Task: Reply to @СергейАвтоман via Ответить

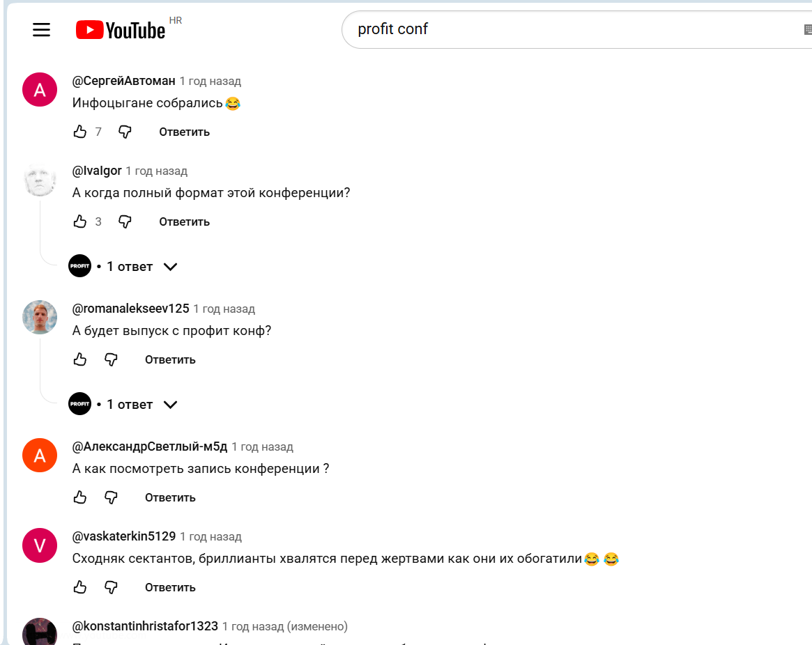Action: click(x=184, y=132)
